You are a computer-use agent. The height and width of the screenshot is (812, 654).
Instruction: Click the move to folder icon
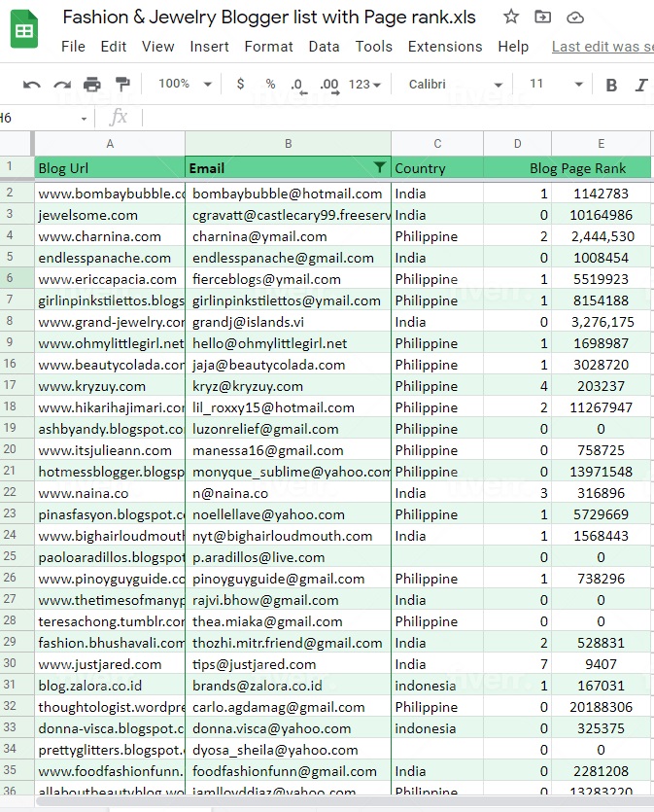542,17
